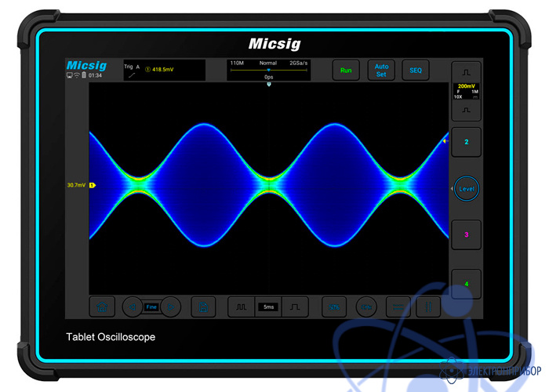549x392 pixels.
Task: Tap the save file icon
Action: (203, 307)
